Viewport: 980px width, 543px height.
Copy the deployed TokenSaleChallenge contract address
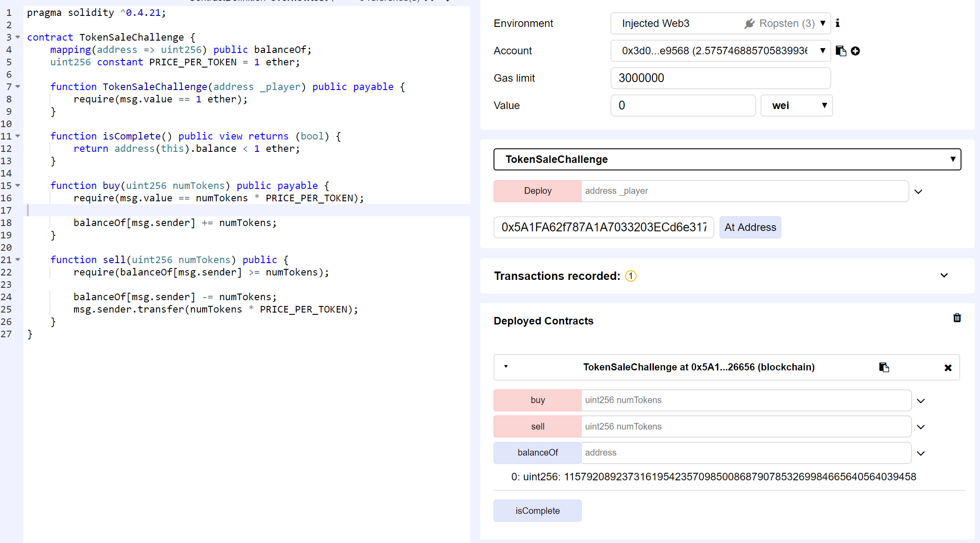pos(884,367)
